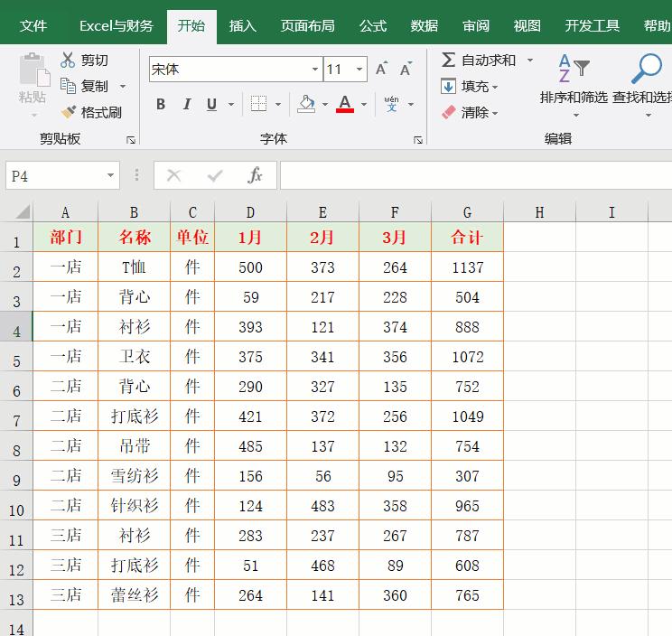
Task: Click the 格式刷 label button
Action: tap(101, 113)
